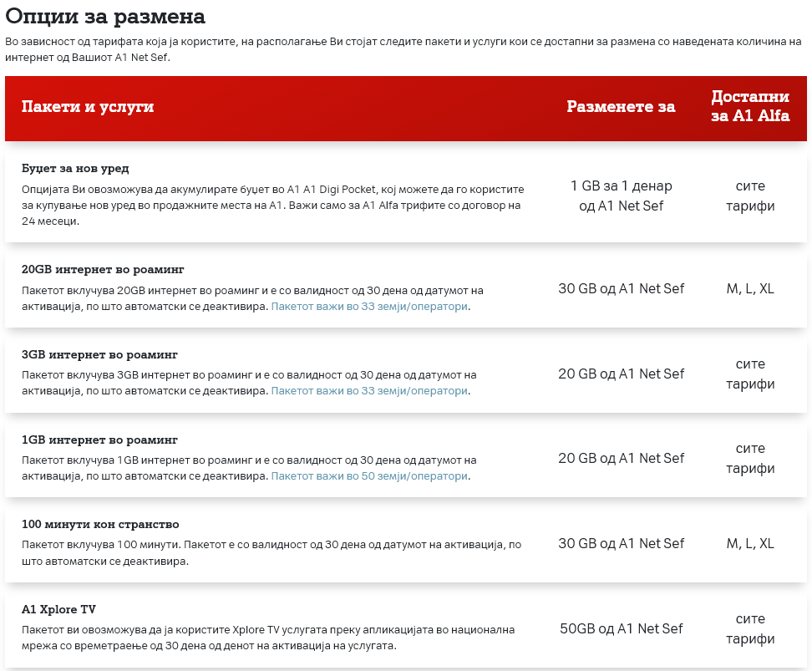This screenshot has width=812, height=671.
Task: Click "30 GB од A1 Net Sef" in 100 минути row
Action: (x=621, y=543)
